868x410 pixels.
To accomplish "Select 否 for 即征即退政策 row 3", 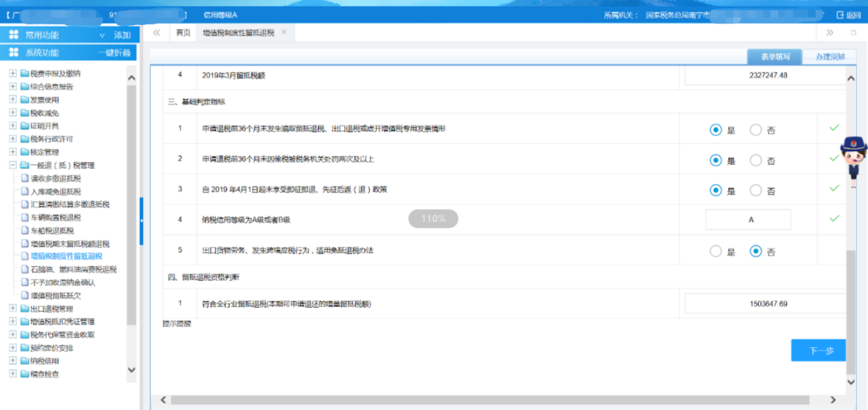I will (x=755, y=190).
